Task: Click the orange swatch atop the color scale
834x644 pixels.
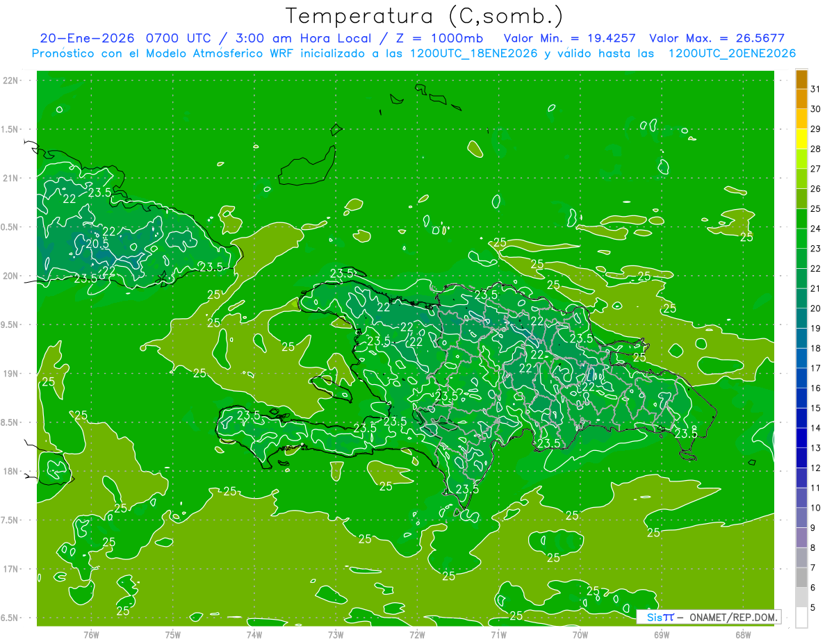Action: 801,79
